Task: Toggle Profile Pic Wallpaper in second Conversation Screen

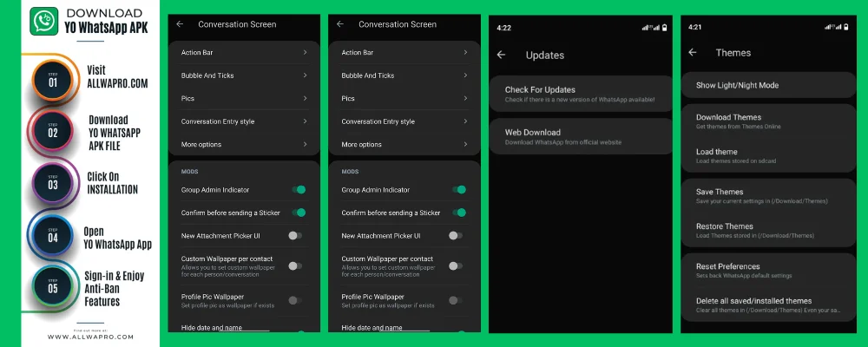Action: [x=456, y=300]
